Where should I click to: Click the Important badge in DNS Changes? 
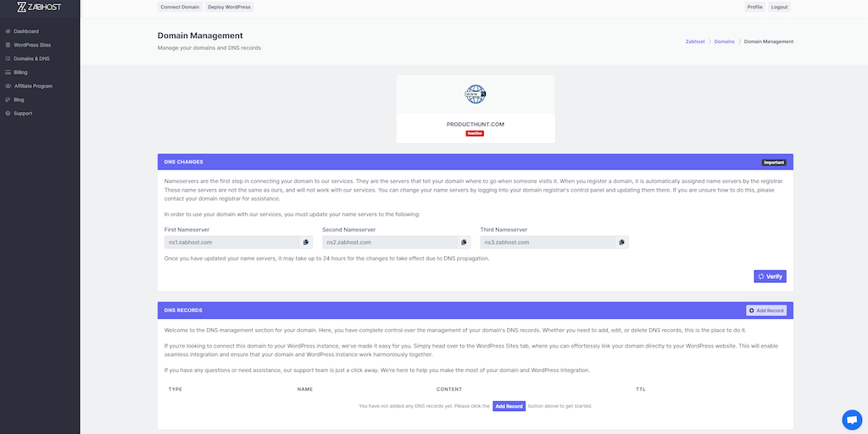click(x=774, y=162)
